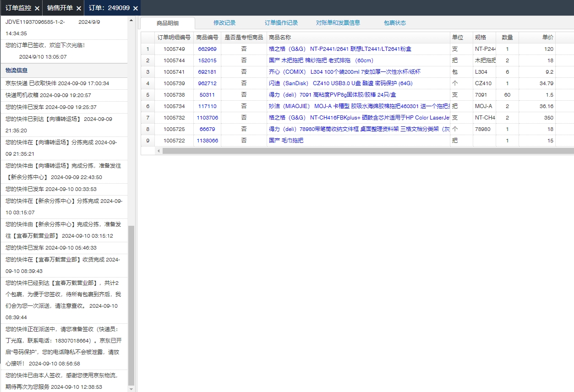This screenshot has width=574, height=392.
Task: Open the 国产 木把拖把 棉纱拖把 product link
Action: coord(321,60)
